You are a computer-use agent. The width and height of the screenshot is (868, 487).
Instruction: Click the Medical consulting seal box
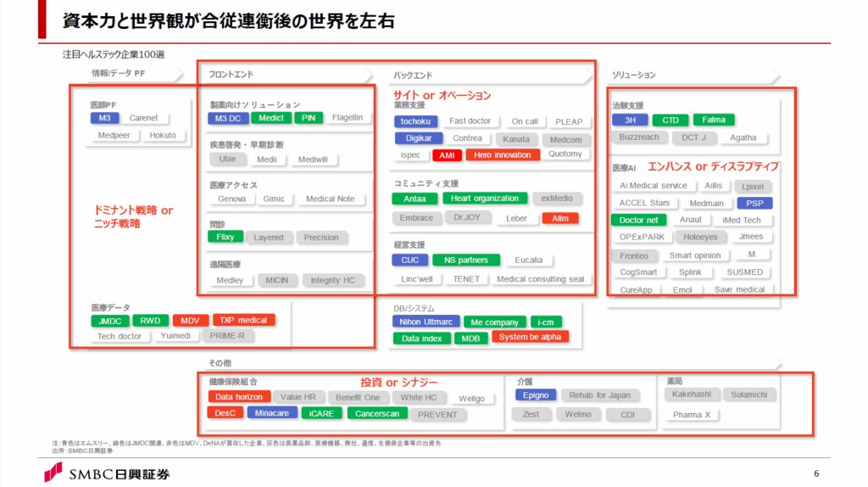click(540, 279)
